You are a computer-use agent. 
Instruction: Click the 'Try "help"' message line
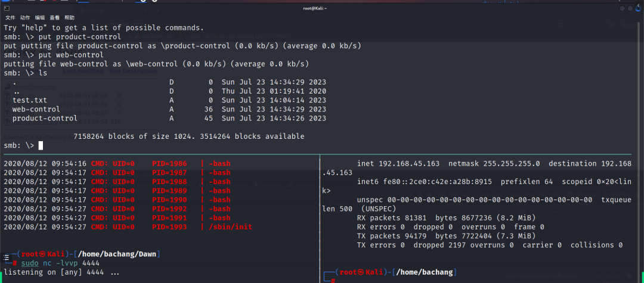tap(104, 28)
